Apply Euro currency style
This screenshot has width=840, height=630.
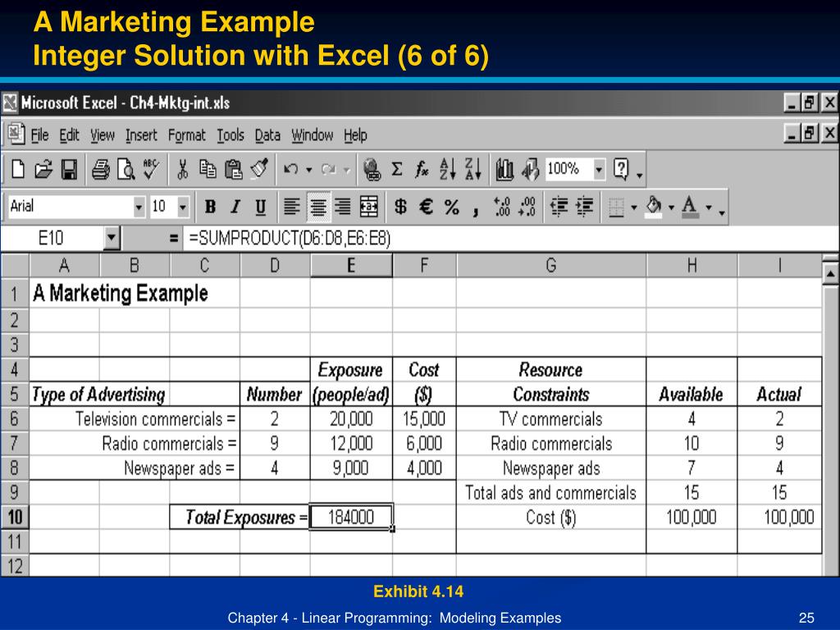[x=426, y=206]
